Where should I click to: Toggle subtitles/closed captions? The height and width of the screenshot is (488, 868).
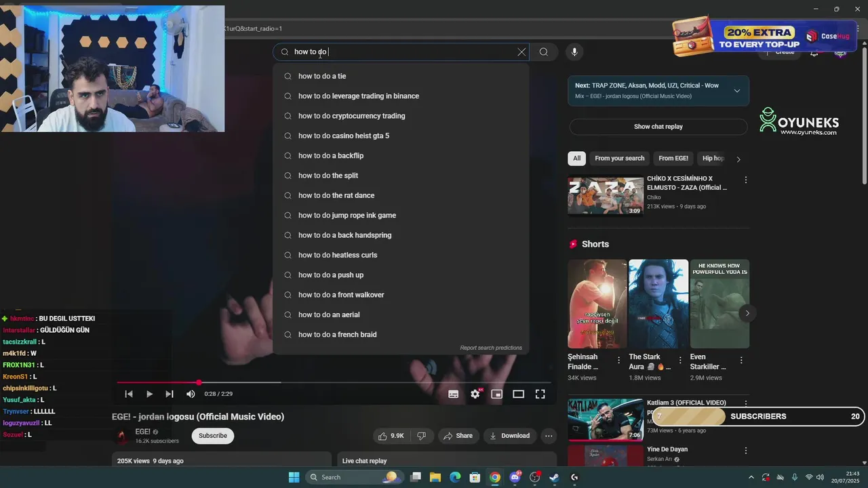click(454, 394)
